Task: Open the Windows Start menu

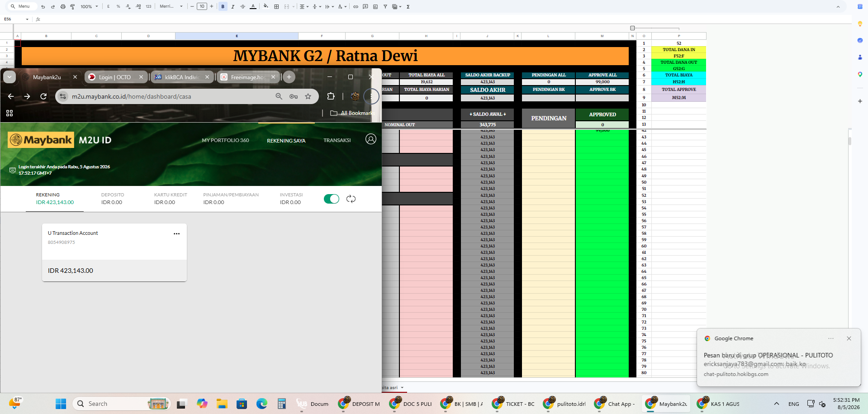Action: point(61,404)
